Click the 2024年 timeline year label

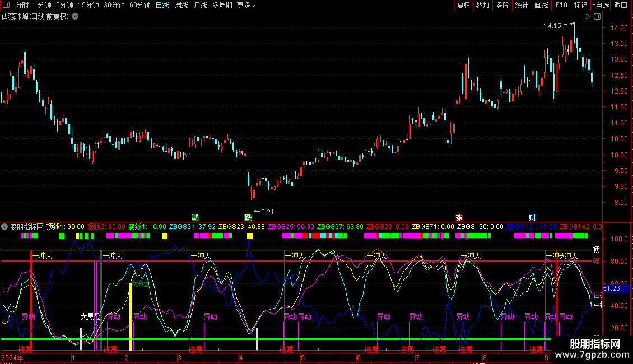[12, 357]
